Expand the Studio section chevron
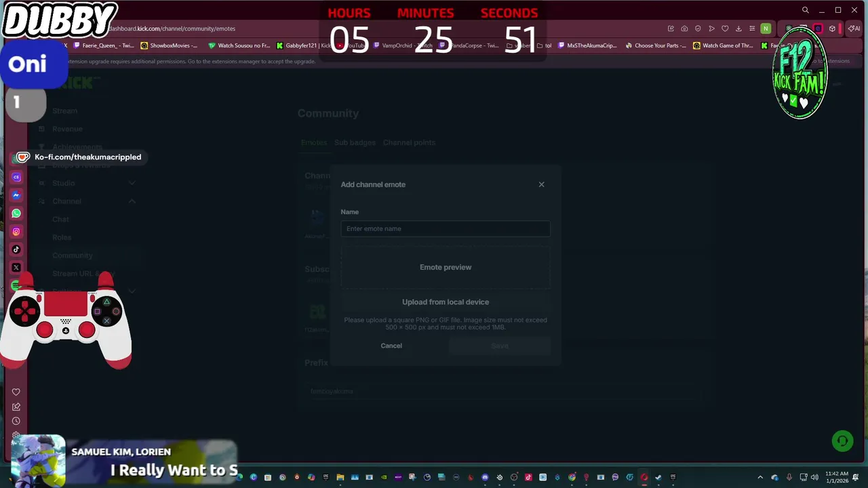 tap(132, 183)
